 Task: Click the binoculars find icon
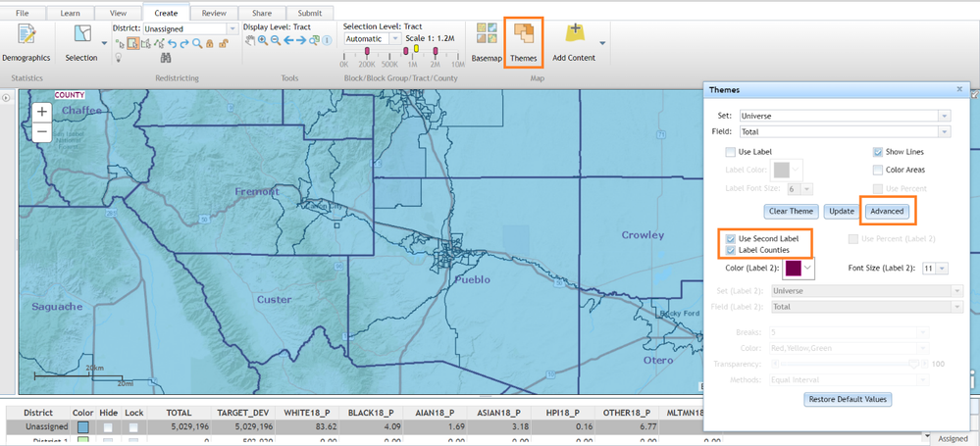(x=167, y=58)
